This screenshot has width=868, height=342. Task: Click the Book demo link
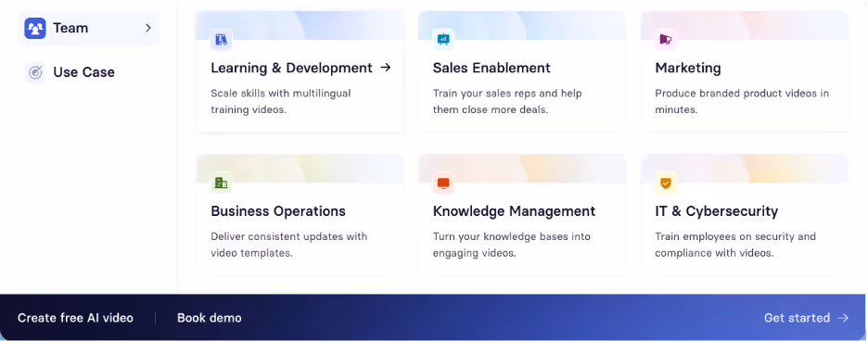click(210, 318)
